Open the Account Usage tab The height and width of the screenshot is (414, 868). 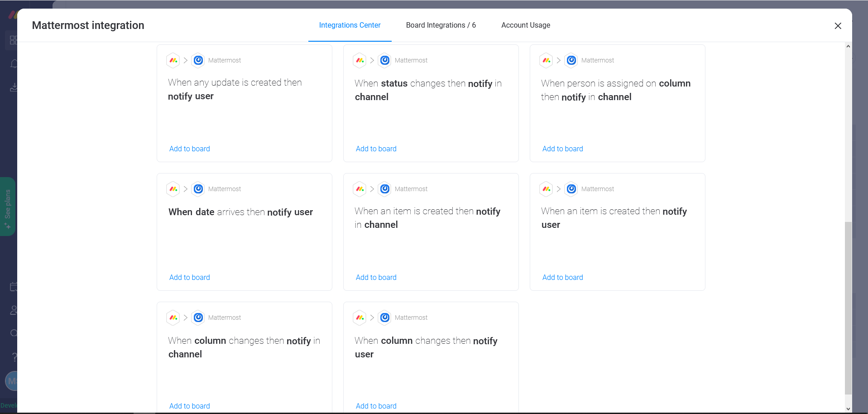pos(525,25)
